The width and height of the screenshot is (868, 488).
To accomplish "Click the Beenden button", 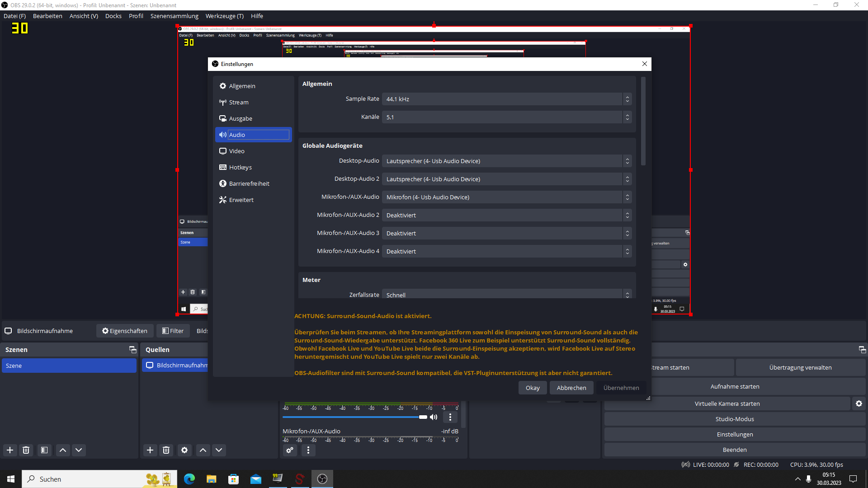I will (735, 450).
